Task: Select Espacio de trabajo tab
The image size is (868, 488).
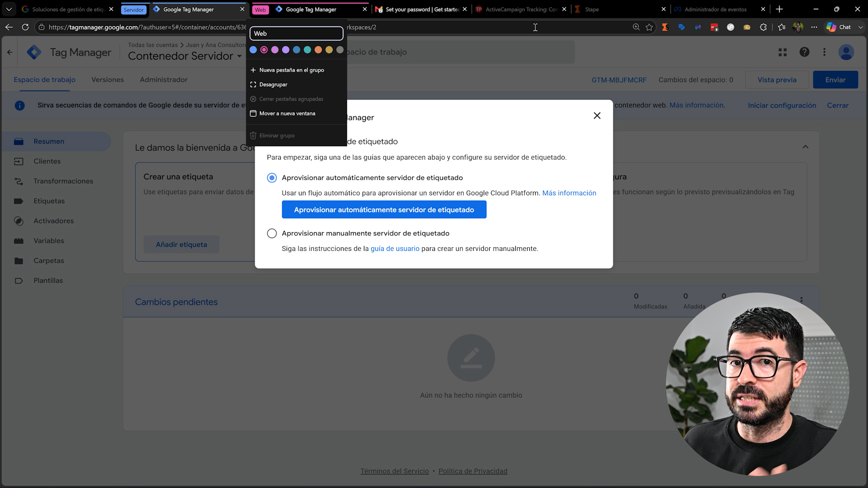Action: pos(44,80)
